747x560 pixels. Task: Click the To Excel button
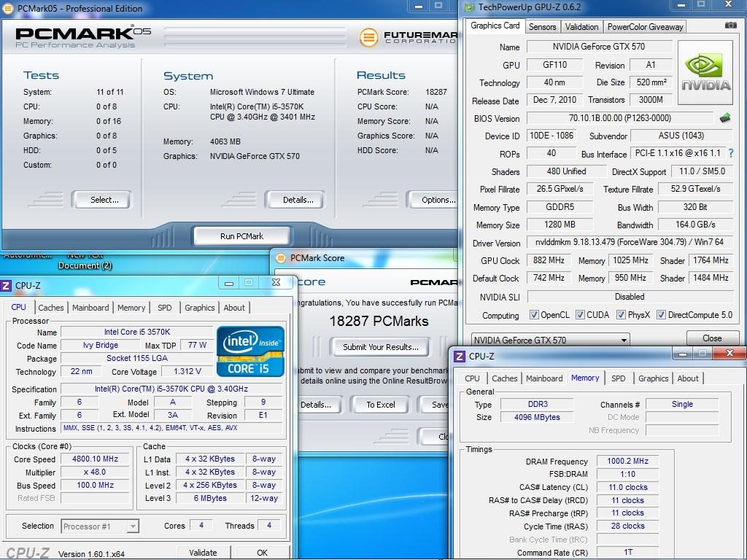(x=380, y=404)
